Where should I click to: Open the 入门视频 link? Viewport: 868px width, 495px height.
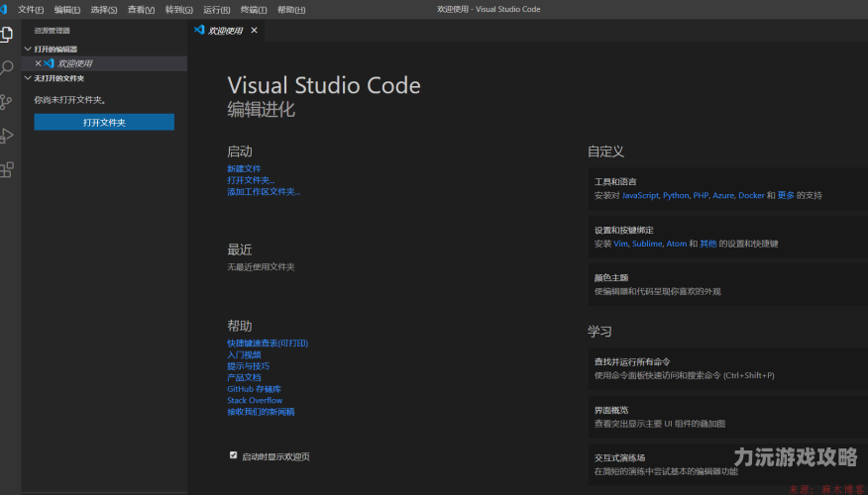pyautogui.click(x=244, y=355)
